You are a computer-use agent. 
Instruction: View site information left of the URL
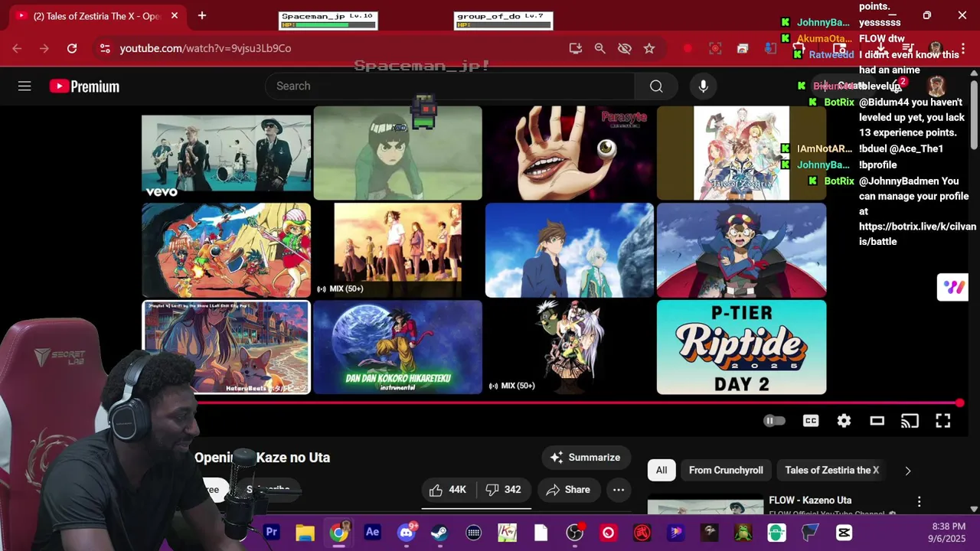(x=105, y=48)
